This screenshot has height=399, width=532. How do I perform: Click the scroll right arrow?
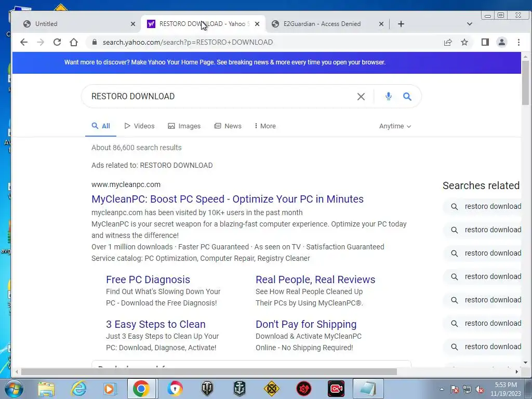pos(517,372)
